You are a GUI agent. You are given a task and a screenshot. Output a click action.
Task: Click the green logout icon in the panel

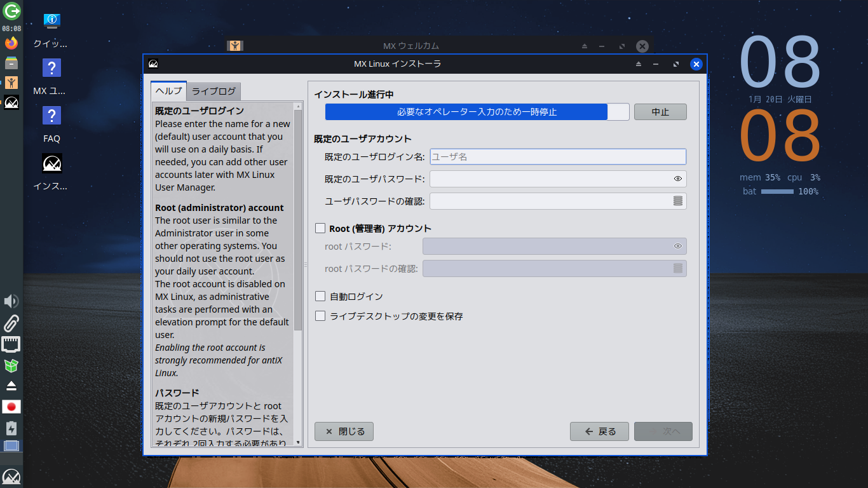click(11, 11)
